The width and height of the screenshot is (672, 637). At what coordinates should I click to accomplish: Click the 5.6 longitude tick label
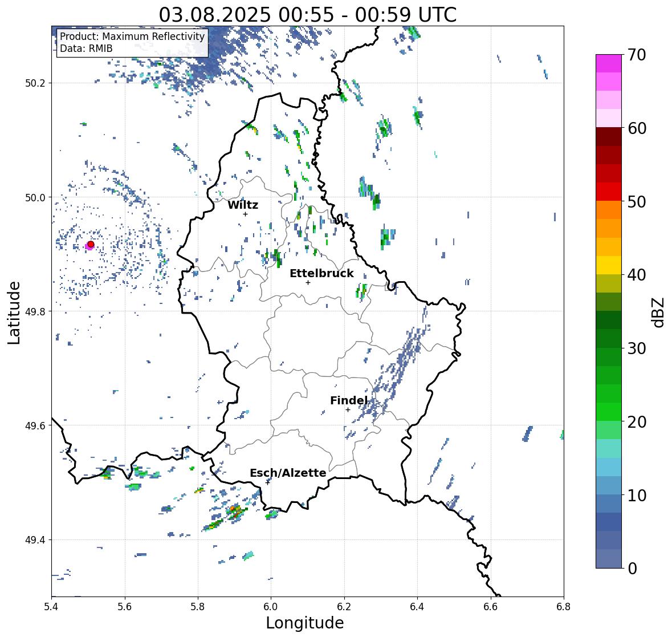(x=125, y=607)
